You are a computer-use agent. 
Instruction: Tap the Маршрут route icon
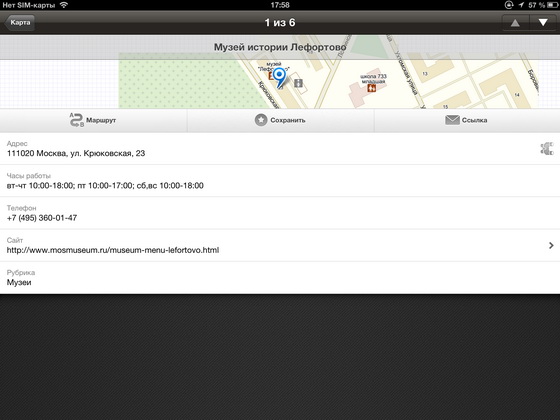pyautogui.click(x=76, y=120)
